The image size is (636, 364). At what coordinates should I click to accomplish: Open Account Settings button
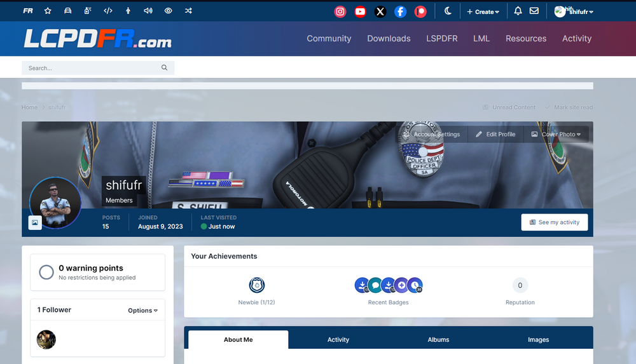tap(432, 134)
